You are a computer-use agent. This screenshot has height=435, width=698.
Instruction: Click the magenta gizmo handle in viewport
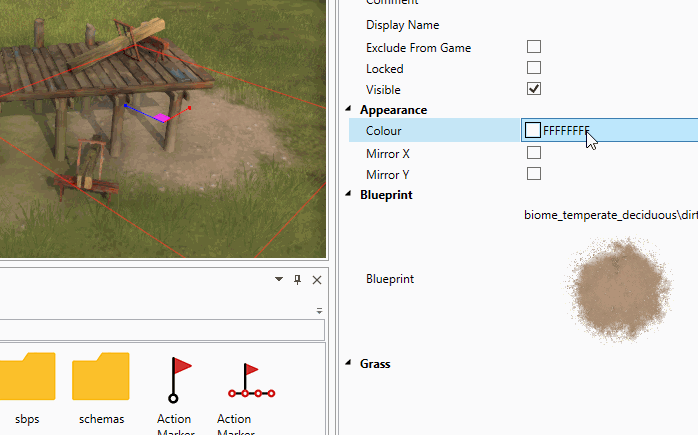(162, 118)
